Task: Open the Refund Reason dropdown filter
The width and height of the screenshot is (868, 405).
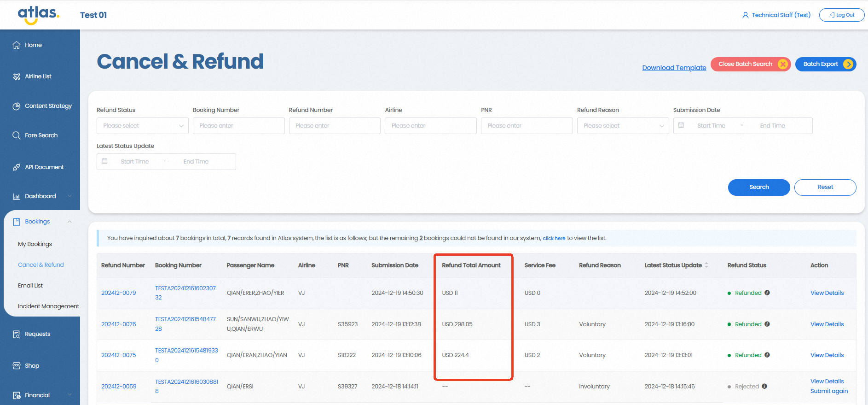Action: [623, 126]
